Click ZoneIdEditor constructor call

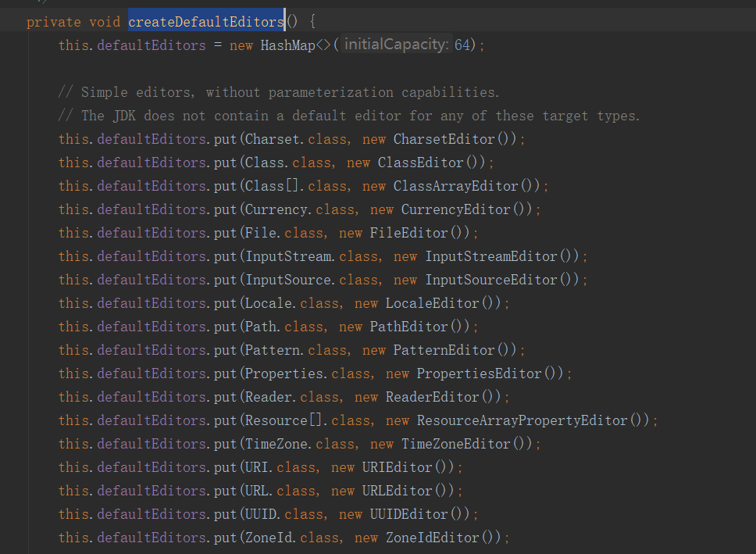443,537
